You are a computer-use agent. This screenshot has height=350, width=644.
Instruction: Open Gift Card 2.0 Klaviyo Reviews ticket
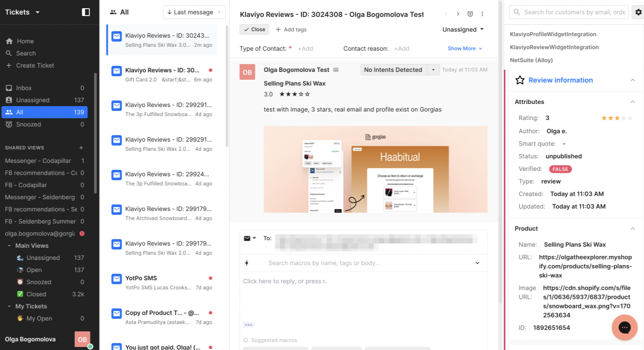click(163, 75)
